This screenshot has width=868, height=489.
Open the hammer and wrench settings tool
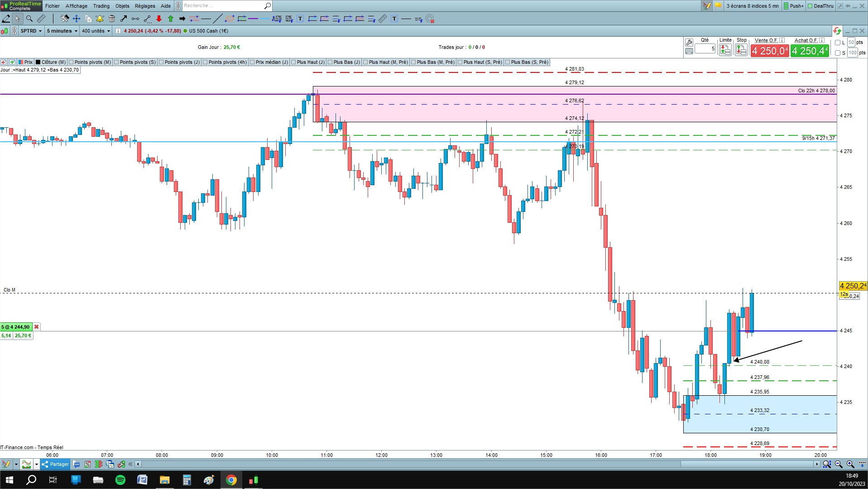point(65,19)
